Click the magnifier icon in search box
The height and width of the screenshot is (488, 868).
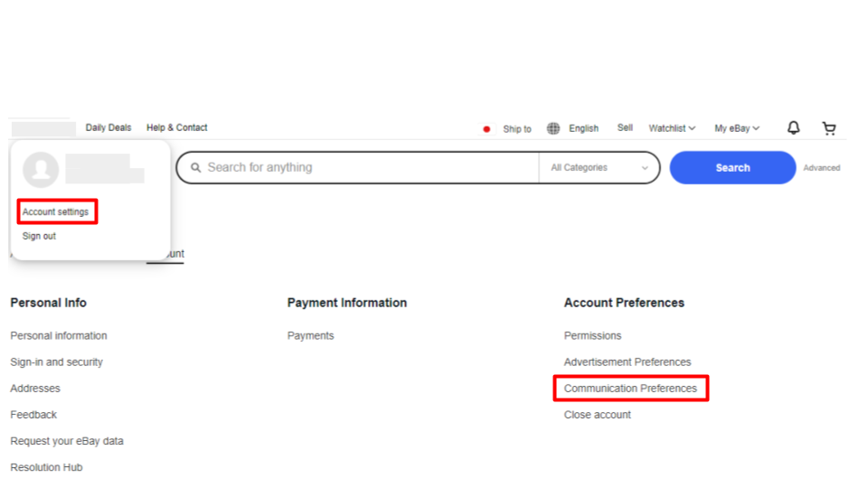(x=195, y=167)
